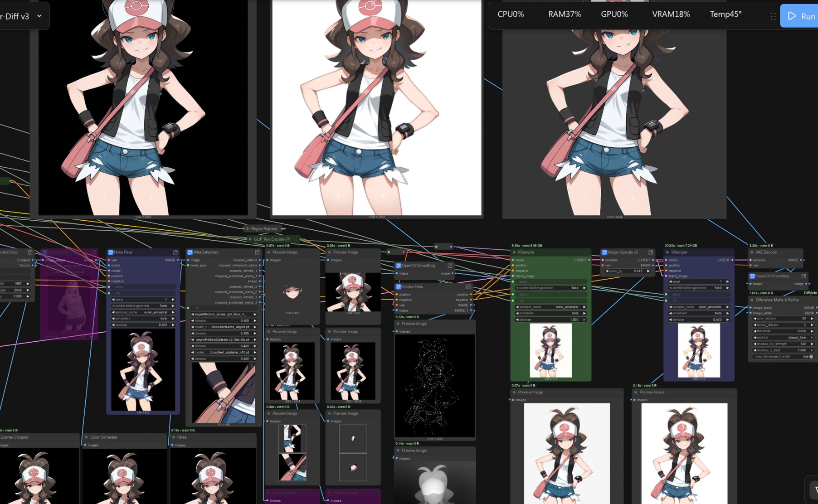The height and width of the screenshot is (504, 818).
Task: Open the PitHandDetailer-v2 model selector
Action: coord(224,340)
